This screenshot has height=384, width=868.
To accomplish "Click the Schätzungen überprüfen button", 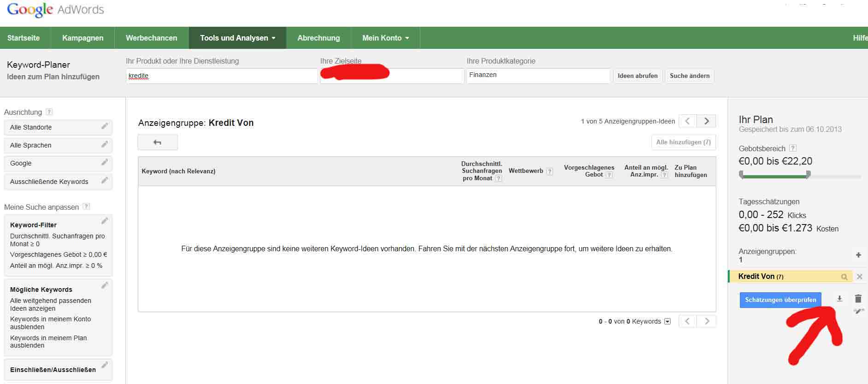I will [x=780, y=300].
